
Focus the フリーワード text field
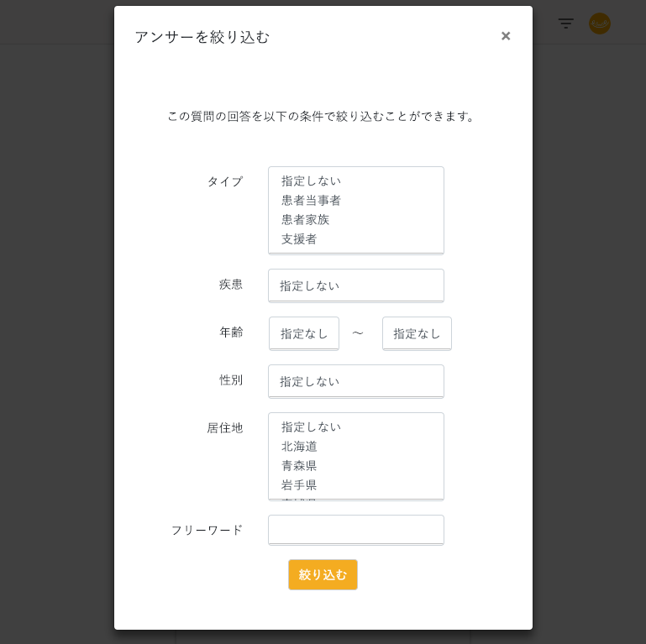[x=355, y=530]
